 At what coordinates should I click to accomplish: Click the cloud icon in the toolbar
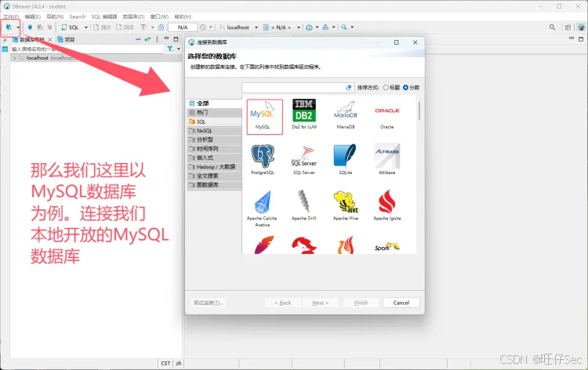click(309, 27)
